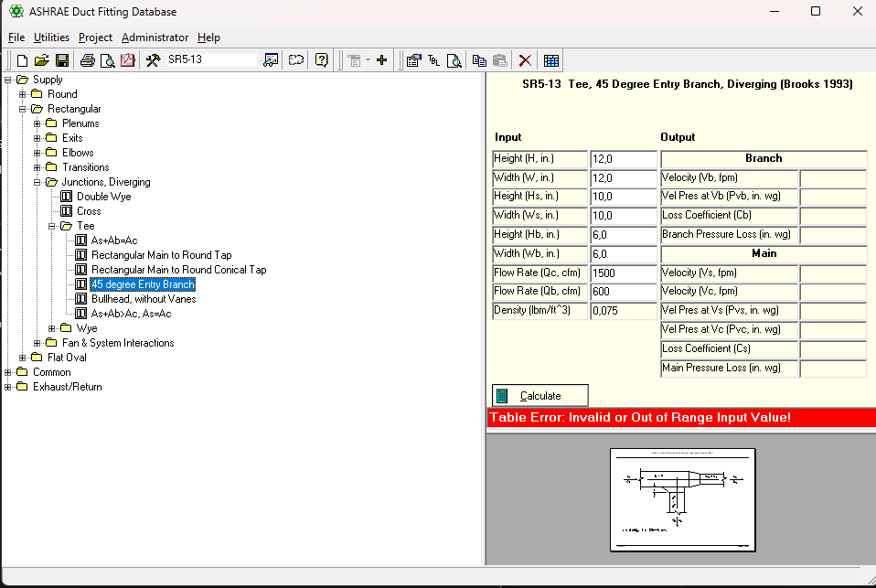Export to PDF from the toolbar
This screenshot has width=876, height=588.
127,60
